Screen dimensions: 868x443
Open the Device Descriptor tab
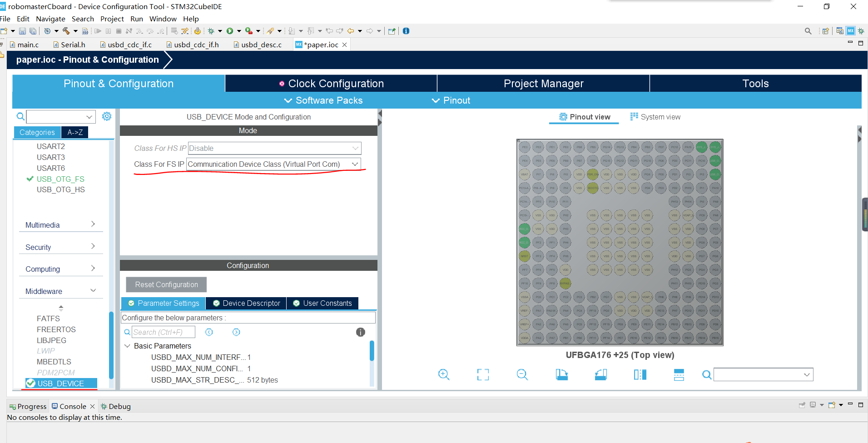246,303
